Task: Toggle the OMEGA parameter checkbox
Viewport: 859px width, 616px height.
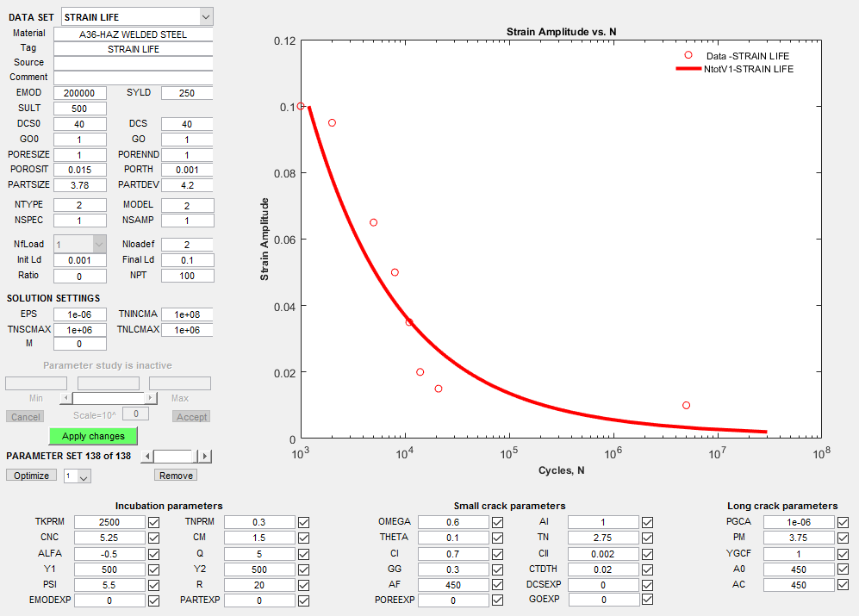Action: [x=497, y=522]
